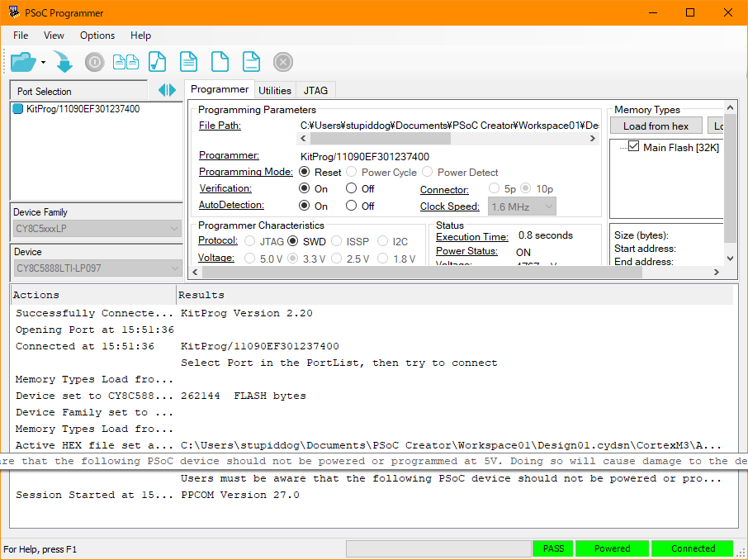Turn Verification On radio

click(x=305, y=188)
